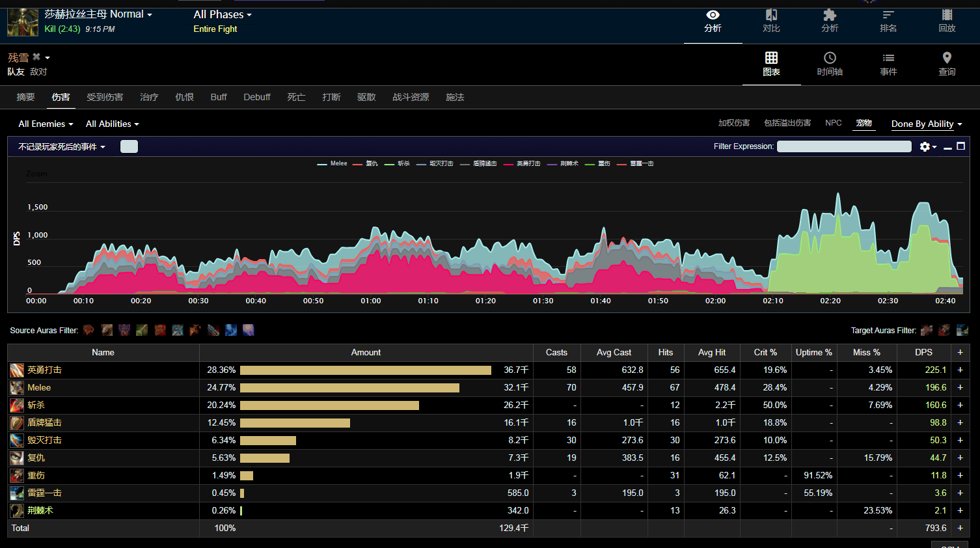
Task: Open the Done By Ability dropdown
Action: pyautogui.click(x=927, y=124)
